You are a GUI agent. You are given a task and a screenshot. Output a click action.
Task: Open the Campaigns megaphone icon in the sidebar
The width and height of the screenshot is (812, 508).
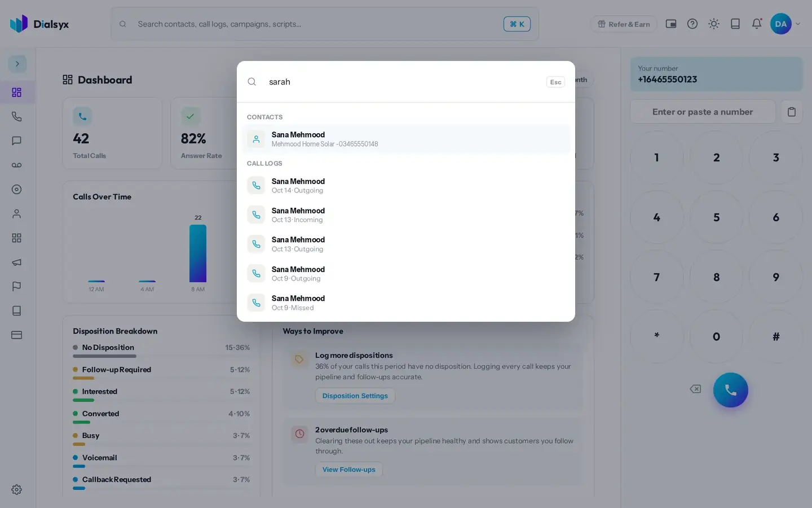pyautogui.click(x=17, y=262)
